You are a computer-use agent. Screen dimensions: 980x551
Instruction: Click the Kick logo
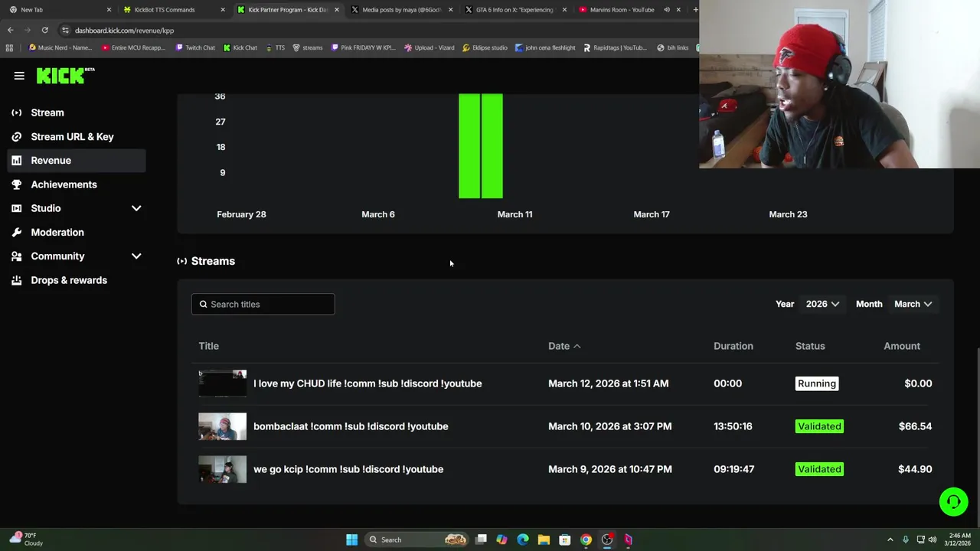[x=65, y=75]
